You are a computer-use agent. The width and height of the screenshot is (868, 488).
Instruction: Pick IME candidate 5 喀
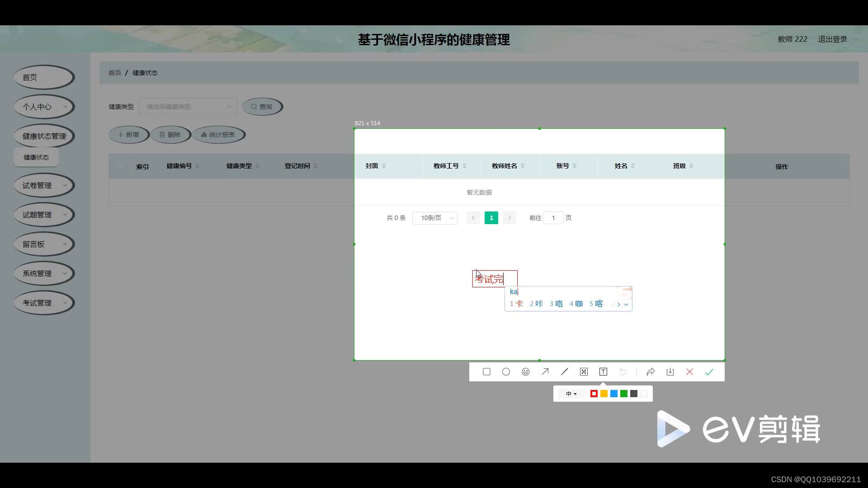(x=596, y=304)
